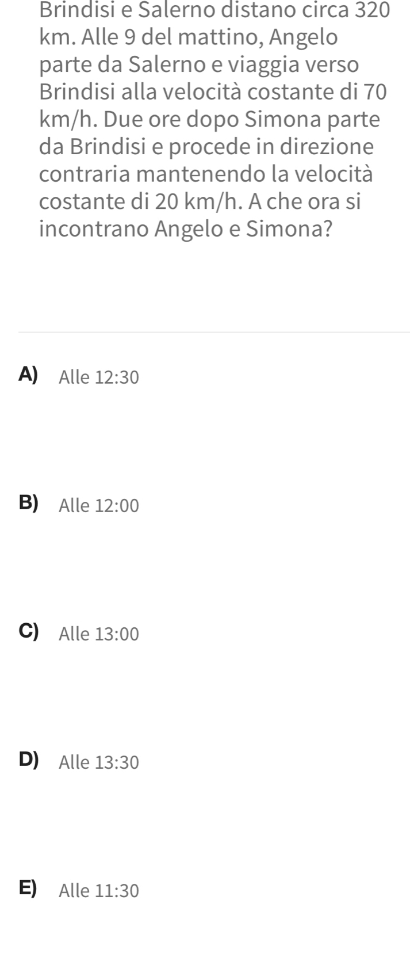Click the line "km/h. Due ore dopo Simona parte"
The height and width of the screenshot is (980, 410).
(x=210, y=120)
